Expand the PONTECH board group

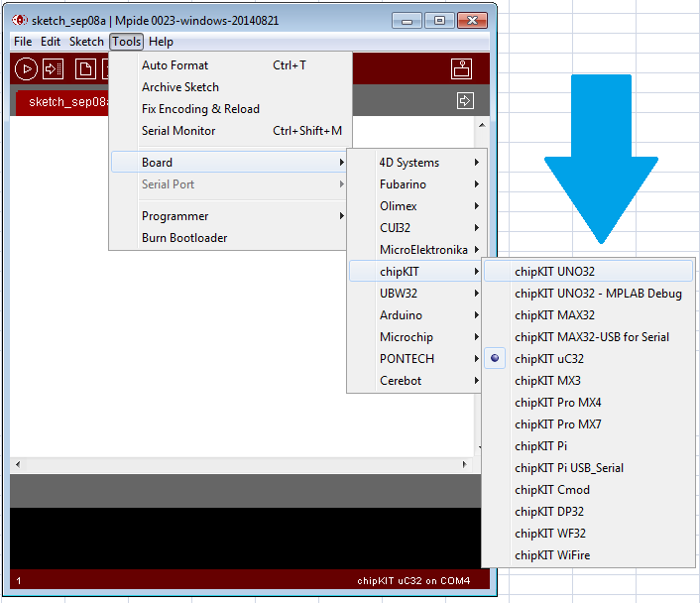click(x=414, y=359)
